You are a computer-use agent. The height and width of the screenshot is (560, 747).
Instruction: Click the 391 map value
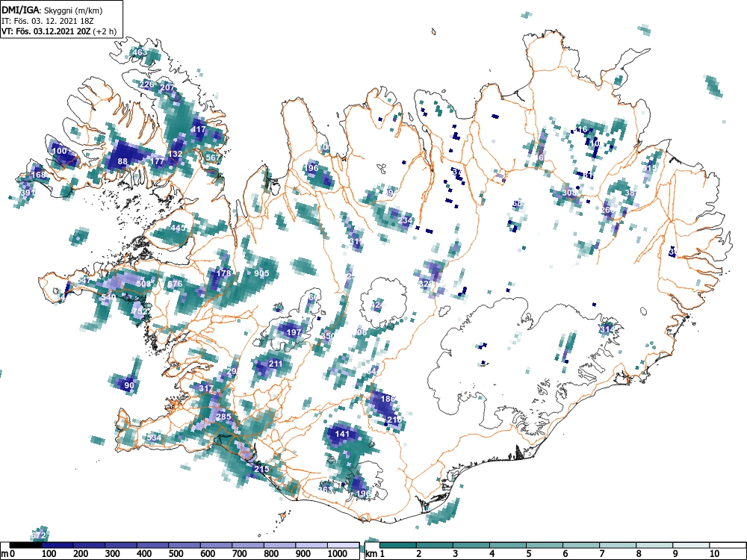[28, 193]
